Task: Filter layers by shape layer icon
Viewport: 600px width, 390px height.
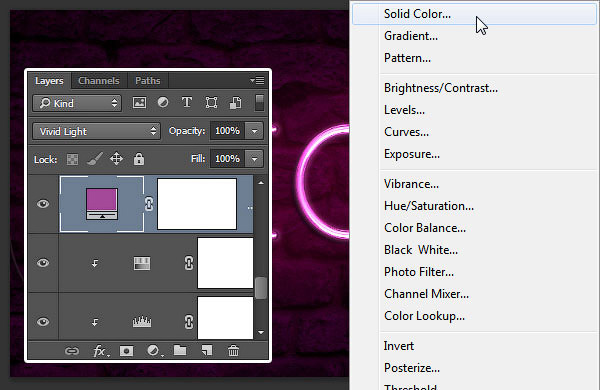Action: coord(211,103)
